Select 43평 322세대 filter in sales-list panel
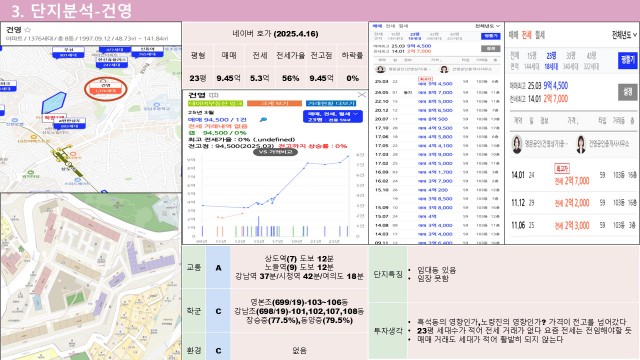Image resolution: width=640 pixels, height=360 pixels. click(454, 36)
